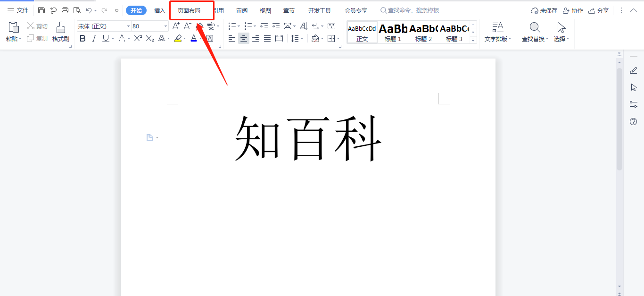This screenshot has width=644, height=296.
Task: Increase font size with the A+ icon
Action: tap(175, 26)
